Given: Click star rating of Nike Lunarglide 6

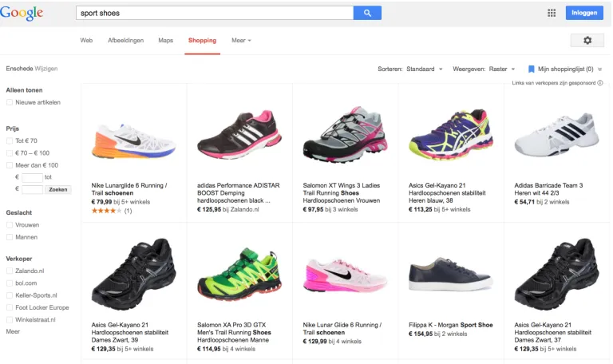Looking at the screenshot, I should [x=106, y=211].
